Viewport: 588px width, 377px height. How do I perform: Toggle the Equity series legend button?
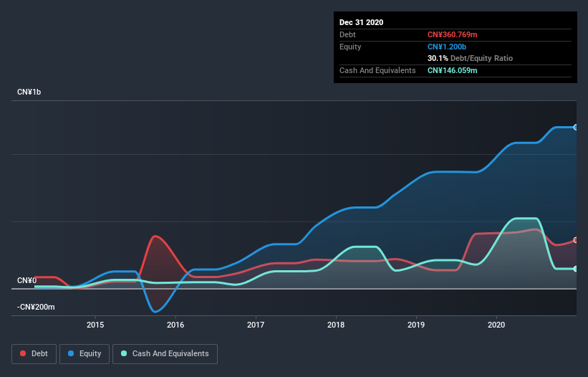[85, 354]
